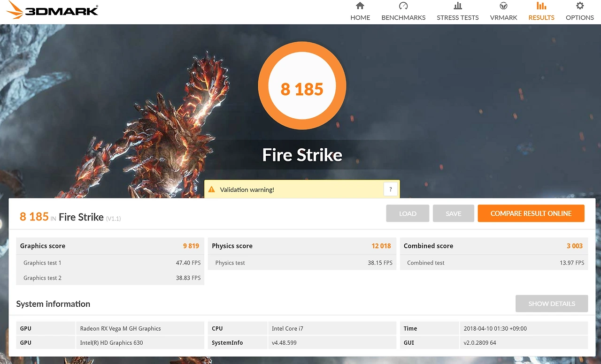The image size is (601, 364).
Task: Click the Graphics score heading
Action: point(43,246)
